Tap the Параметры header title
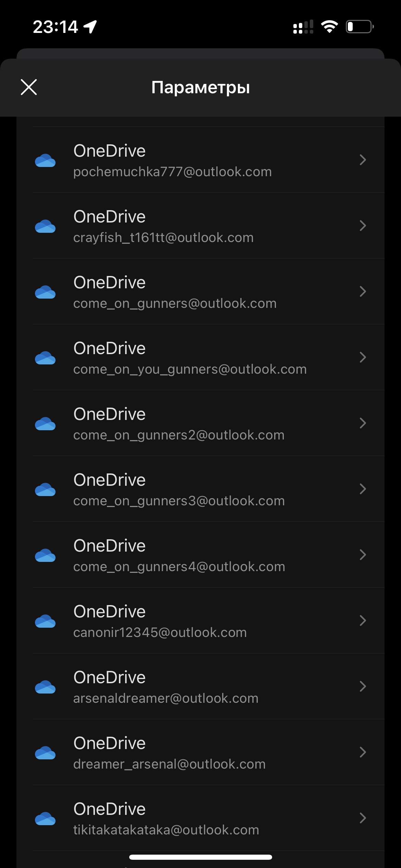Image resolution: width=401 pixels, height=868 pixels. coord(200,88)
